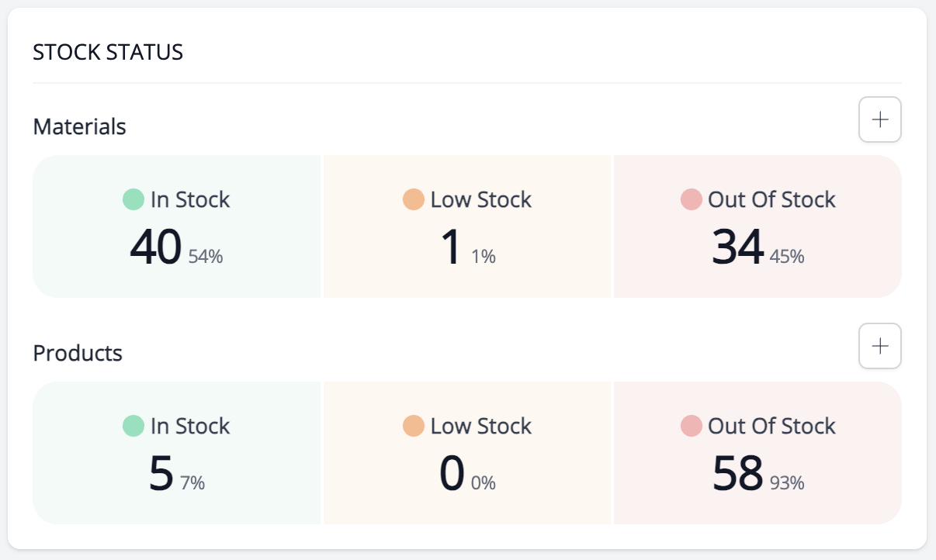Image resolution: width=936 pixels, height=560 pixels.
Task: Click red Out Of Stock dot under Materials
Action: coord(691,199)
